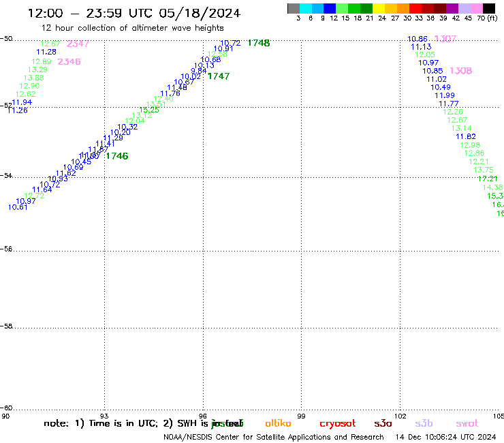Click the 'altika' satellite legend label
Image resolution: width=504 pixels, height=443 pixels.
278,423
